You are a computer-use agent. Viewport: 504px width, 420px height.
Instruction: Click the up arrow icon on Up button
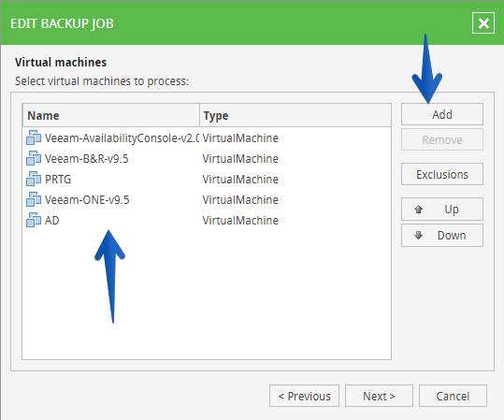click(418, 210)
